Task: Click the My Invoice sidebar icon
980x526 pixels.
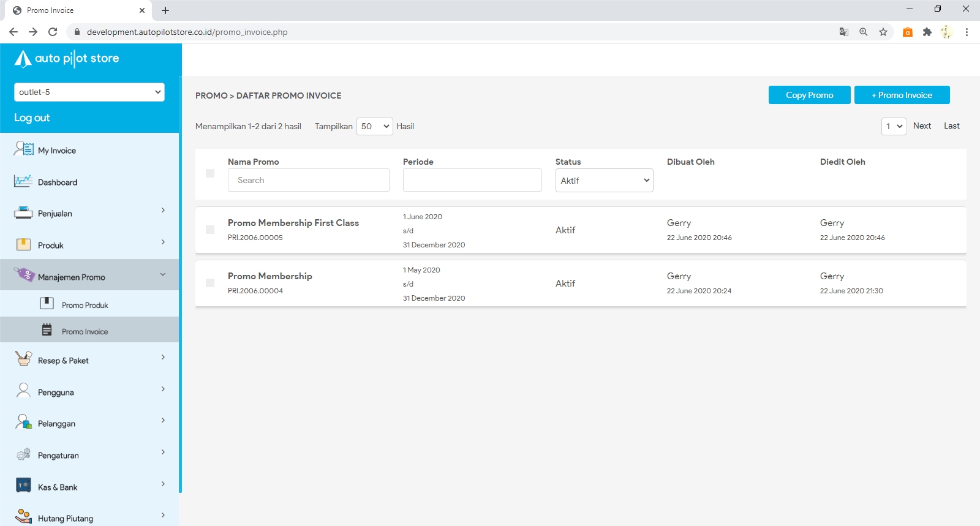Action: click(x=24, y=149)
